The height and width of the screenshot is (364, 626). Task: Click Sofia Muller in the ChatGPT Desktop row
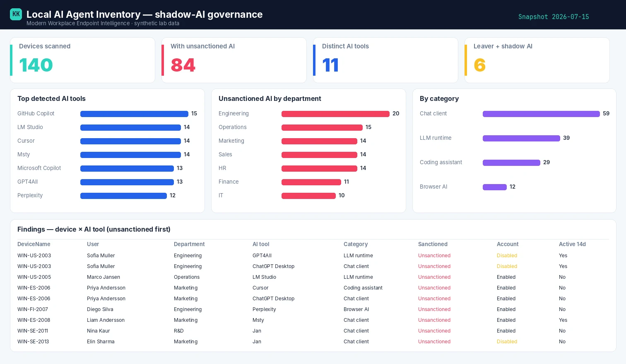coord(101,266)
